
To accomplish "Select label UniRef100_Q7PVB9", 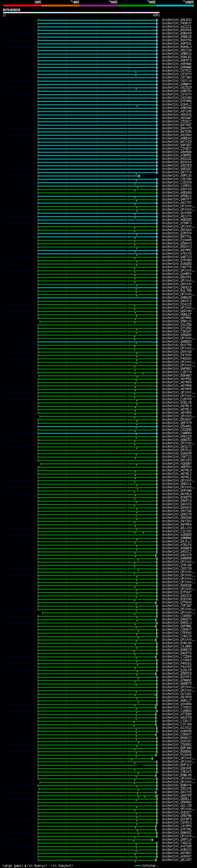I will (x=176, y=260).
